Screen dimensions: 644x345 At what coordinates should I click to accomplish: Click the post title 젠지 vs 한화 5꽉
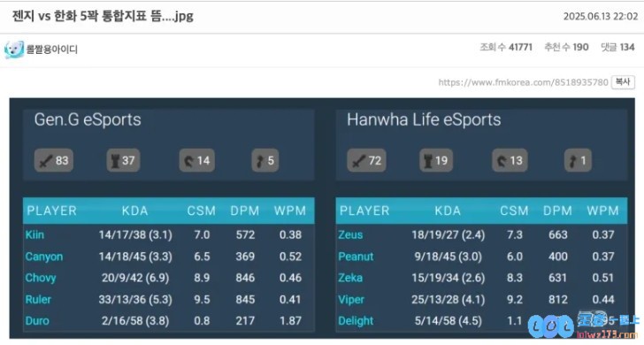click(x=103, y=16)
